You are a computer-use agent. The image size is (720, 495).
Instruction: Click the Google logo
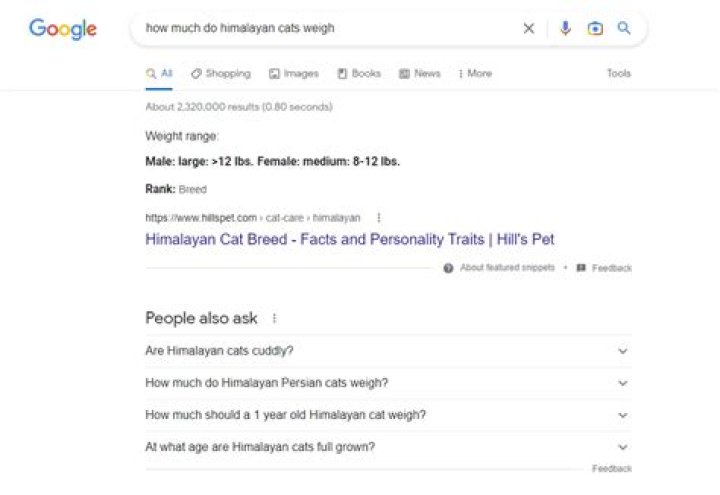coord(63,29)
